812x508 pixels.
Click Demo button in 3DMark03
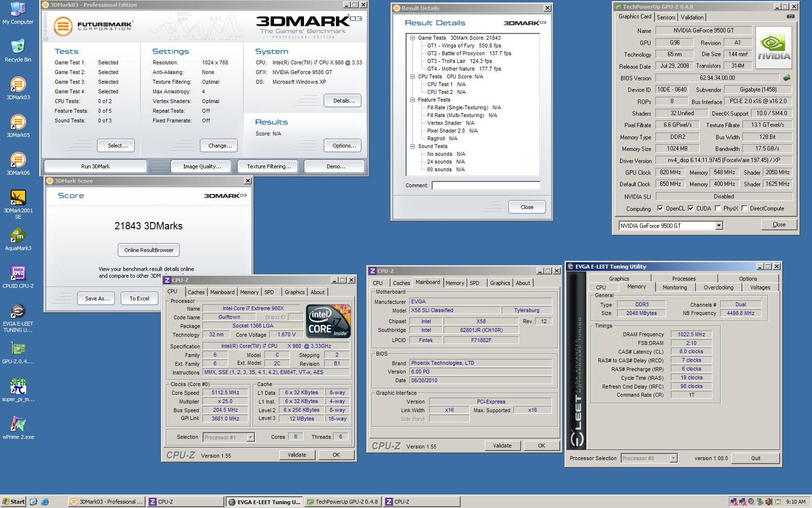(x=335, y=166)
